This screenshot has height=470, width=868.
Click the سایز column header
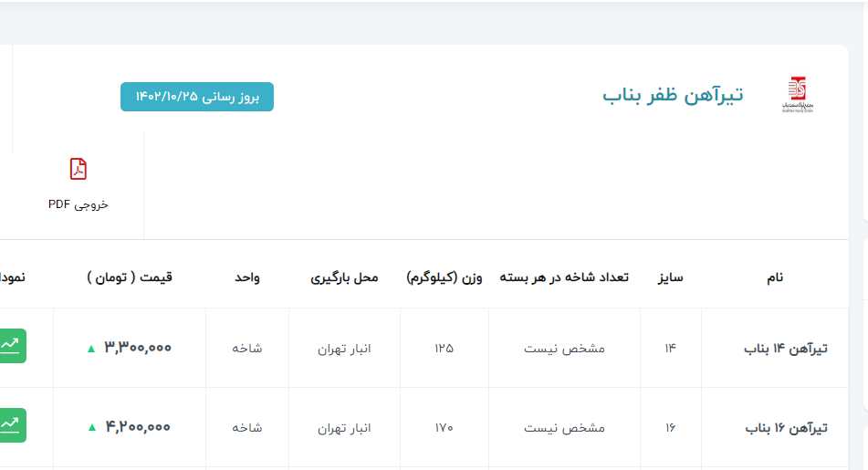(x=671, y=277)
